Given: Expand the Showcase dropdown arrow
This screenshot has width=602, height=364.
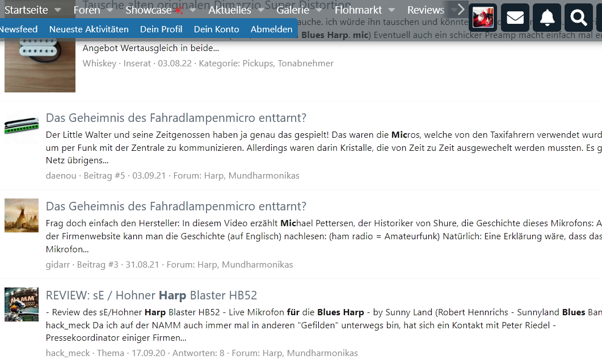Looking at the screenshot, I should pyautogui.click(x=193, y=10).
